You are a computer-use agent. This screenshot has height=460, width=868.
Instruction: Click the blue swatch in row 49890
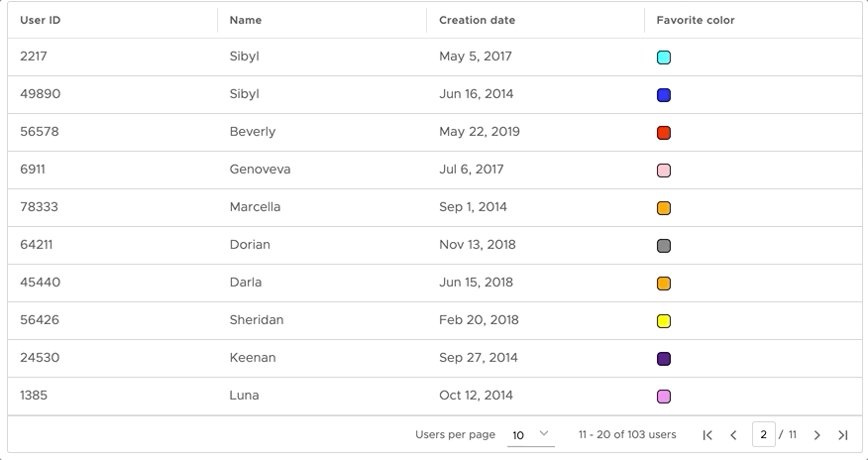click(664, 95)
